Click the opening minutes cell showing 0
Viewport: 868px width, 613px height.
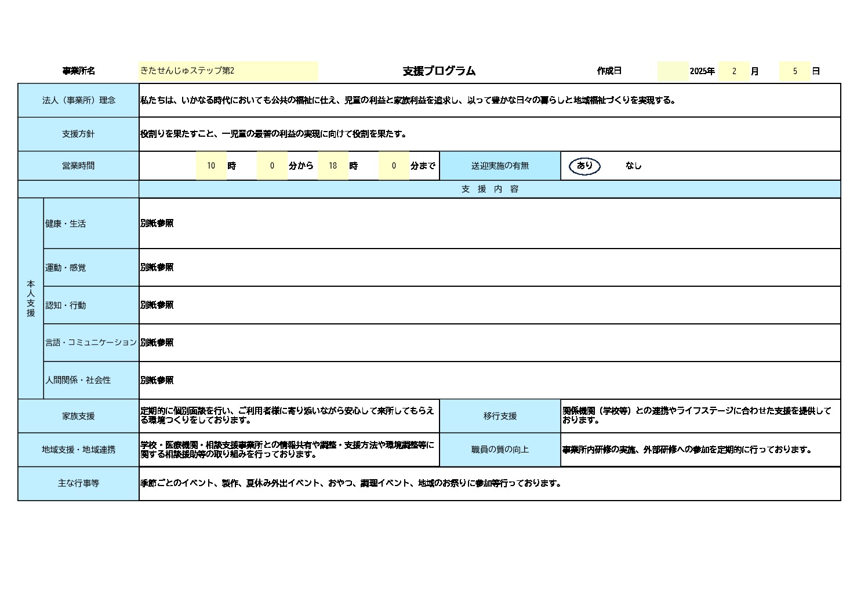click(271, 166)
